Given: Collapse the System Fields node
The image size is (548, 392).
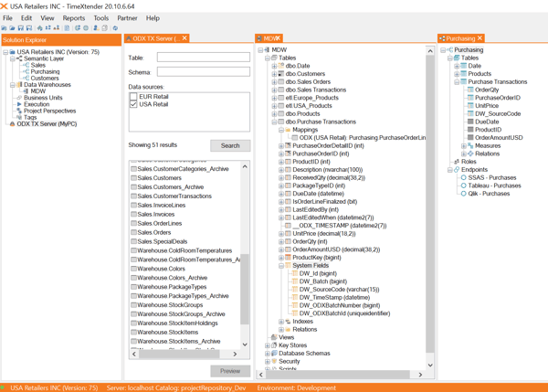Looking at the screenshot, I should (x=281, y=265).
